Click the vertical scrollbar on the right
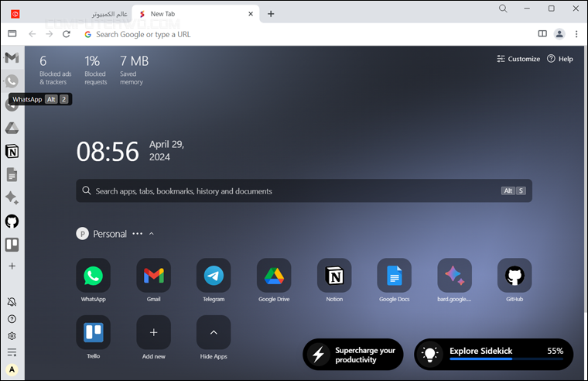 point(586,180)
